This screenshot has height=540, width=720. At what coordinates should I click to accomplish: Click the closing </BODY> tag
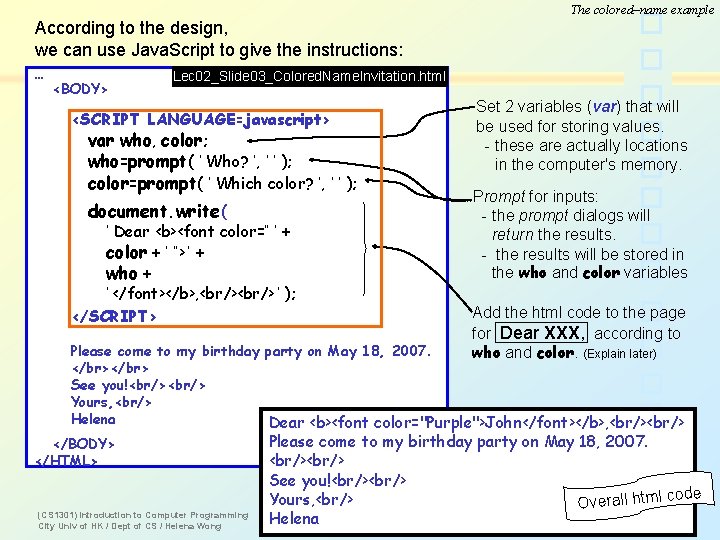84,444
